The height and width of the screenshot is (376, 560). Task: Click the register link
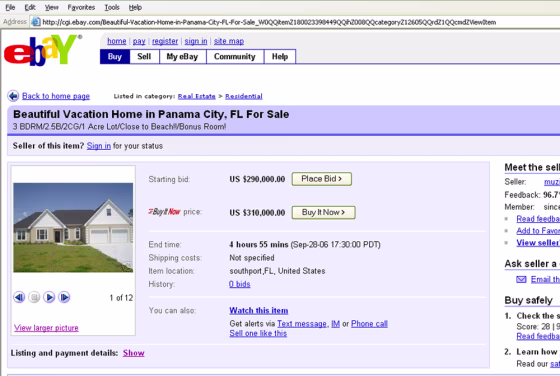click(x=165, y=41)
